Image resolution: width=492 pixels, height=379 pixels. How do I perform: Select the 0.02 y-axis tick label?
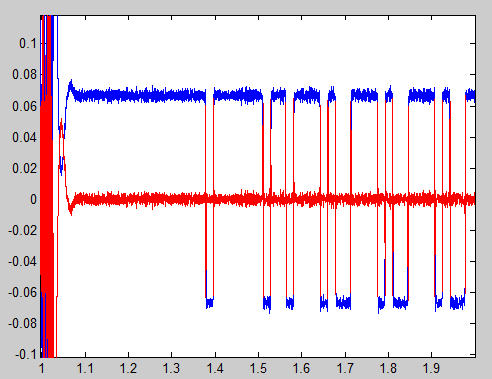click(x=24, y=168)
